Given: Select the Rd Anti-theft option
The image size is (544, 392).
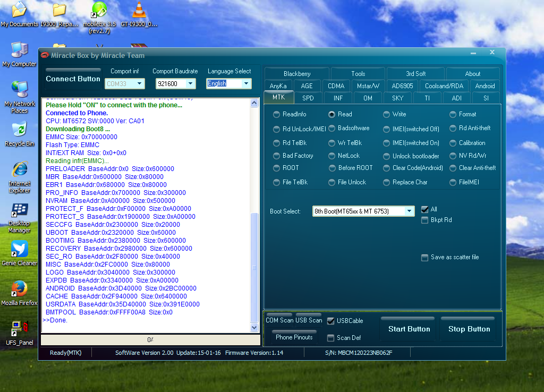Looking at the screenshot, I should pos(470,128).
